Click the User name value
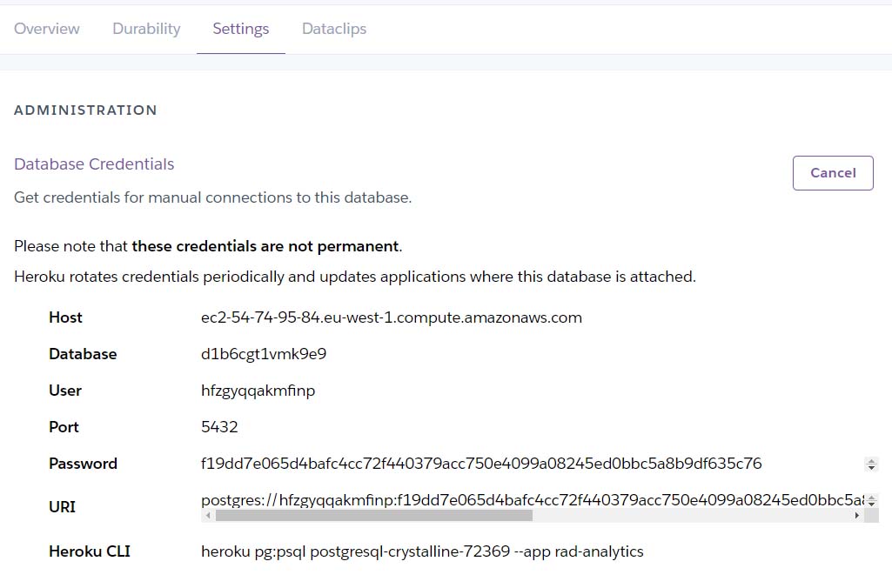Screen dimensions: 892x588 coord(258,391)
